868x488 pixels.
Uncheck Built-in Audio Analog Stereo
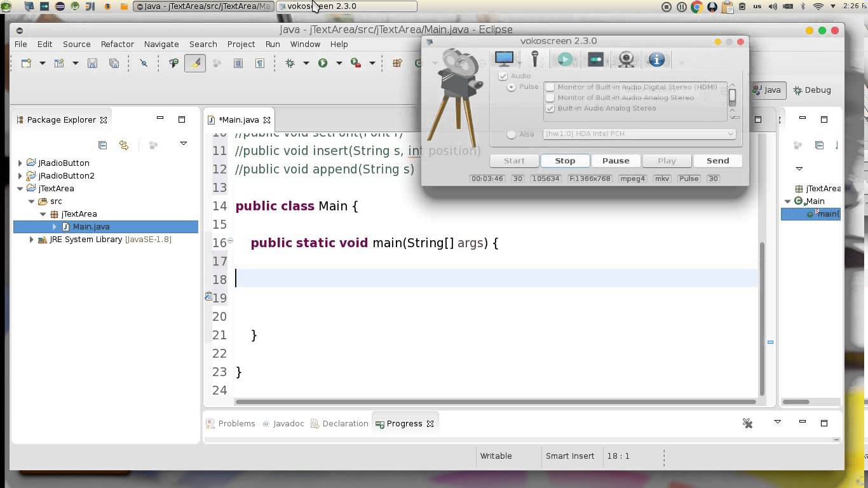tap(550, 109)
